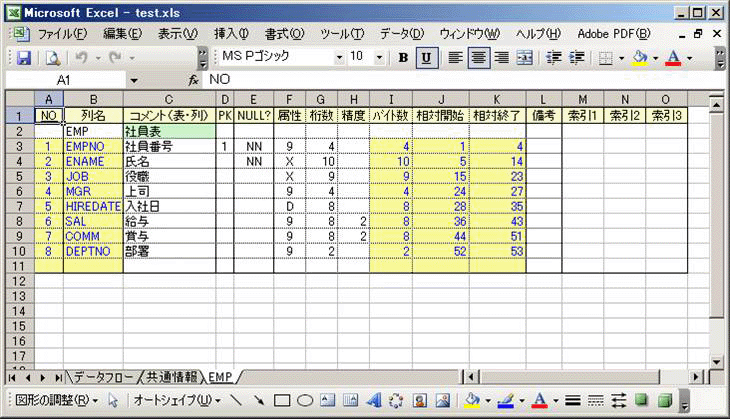Switch to the データフロー sheet tab

[x=101, y=377]
